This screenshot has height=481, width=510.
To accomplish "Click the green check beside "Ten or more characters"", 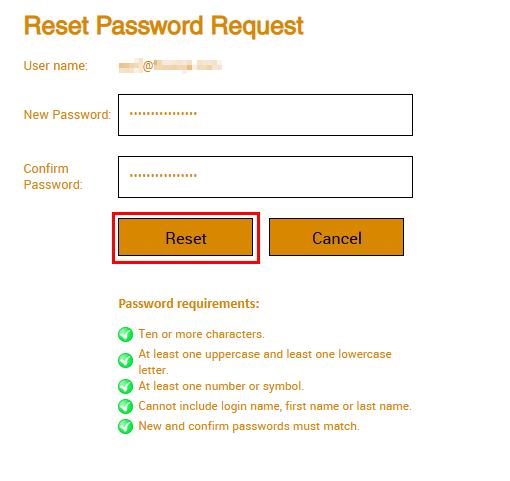I will (x=125, y=334).
